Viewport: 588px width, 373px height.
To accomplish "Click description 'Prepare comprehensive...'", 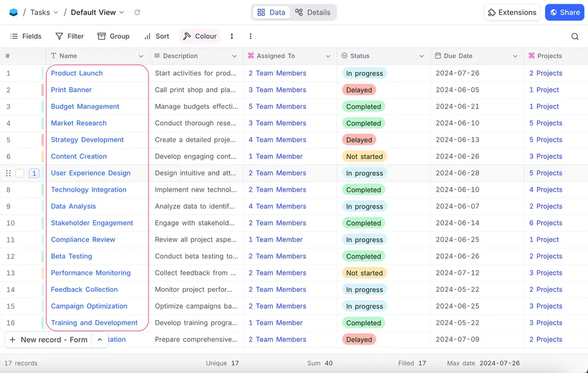I will click(196, 339).
